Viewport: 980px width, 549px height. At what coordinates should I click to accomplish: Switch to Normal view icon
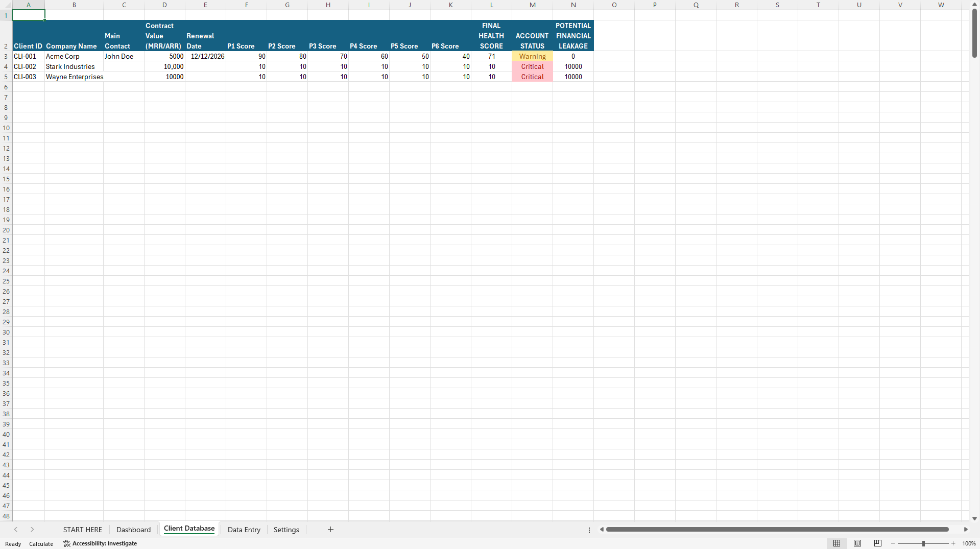[x=836, y=543]
